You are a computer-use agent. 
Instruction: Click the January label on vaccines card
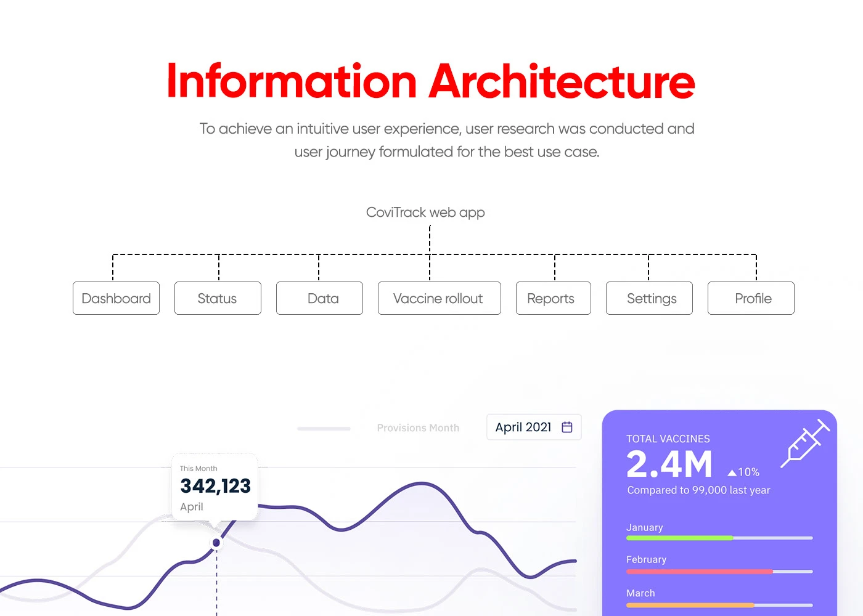click(x=645, y=527)
